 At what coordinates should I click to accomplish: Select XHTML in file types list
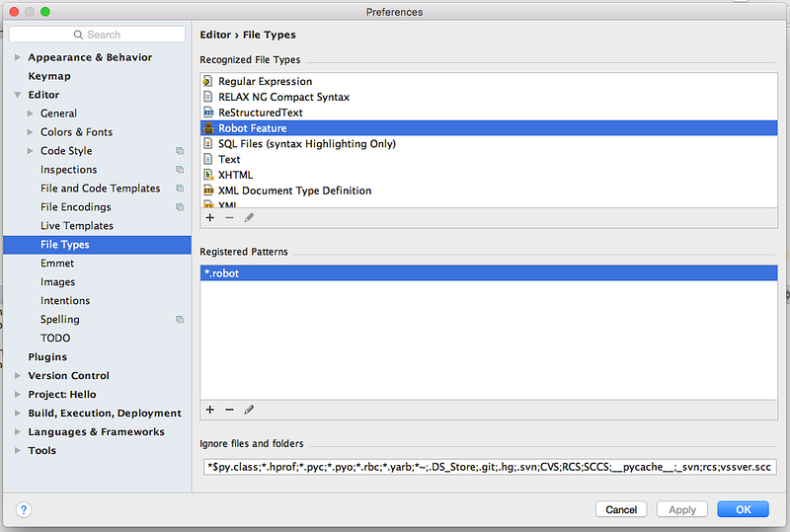(489, 175)
